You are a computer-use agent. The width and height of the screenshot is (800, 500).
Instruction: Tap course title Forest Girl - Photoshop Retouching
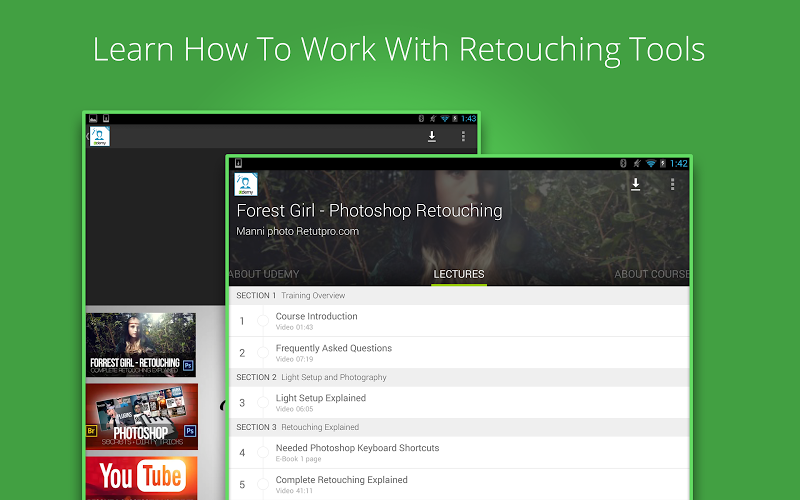[369, 211]
